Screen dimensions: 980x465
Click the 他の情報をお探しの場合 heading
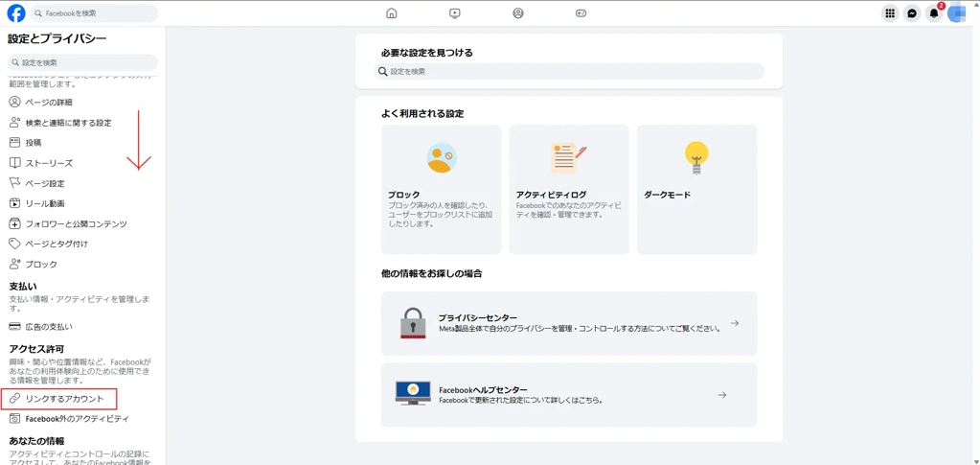432,273
